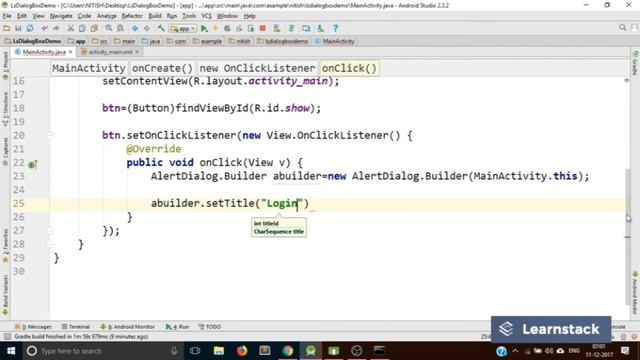Image resolution: width=640 pixels, height=360 pixels.
Task: Click the Debug app bug icon
Action: point(227,28)
